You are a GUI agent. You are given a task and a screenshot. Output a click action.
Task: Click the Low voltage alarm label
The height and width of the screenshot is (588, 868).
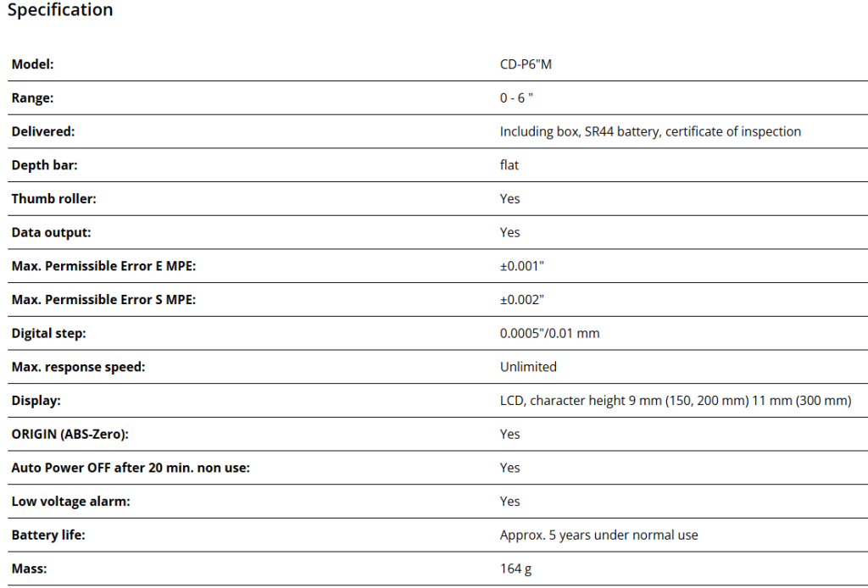(x=70, y=502)
